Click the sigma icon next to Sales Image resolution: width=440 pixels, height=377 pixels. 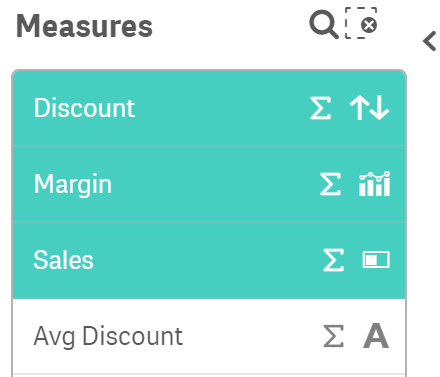pyautogui.click(x=333, y=260)
